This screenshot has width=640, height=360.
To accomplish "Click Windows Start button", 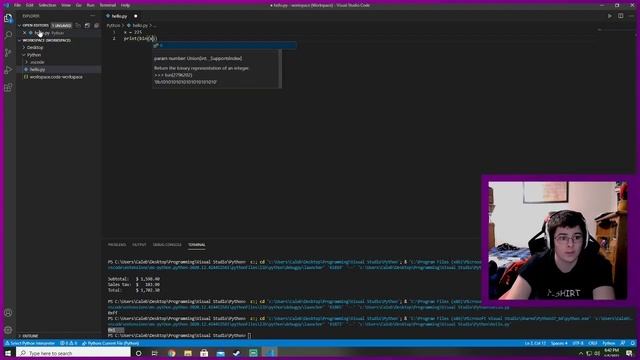I will tap(8, 353).
